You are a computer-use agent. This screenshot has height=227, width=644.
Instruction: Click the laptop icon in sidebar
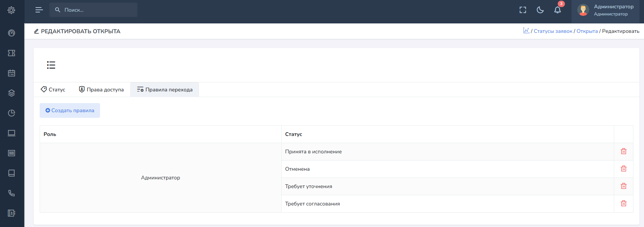pyautogui.click(x=11, y=133)
